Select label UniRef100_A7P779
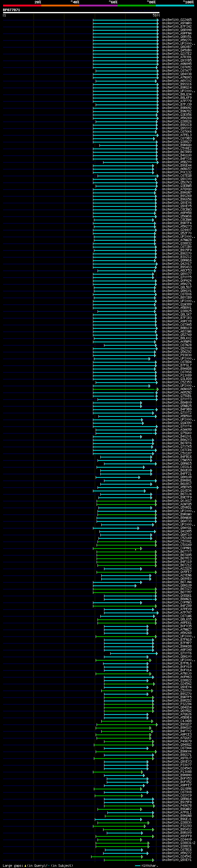This screenshot has width=197, height=868. (x=177, y=101)
